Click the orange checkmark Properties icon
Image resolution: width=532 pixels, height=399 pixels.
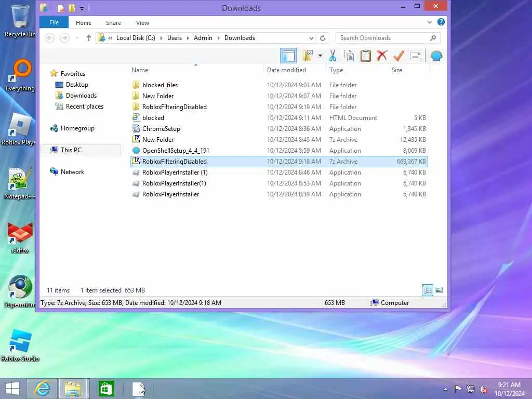click(x=398, y=56)
